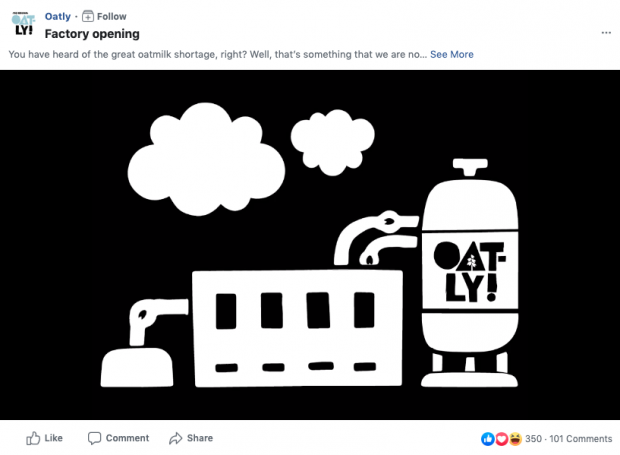Viewport: 620px width, 455px height.
Task: Click the truncated post description text
Action: [218, 55]
